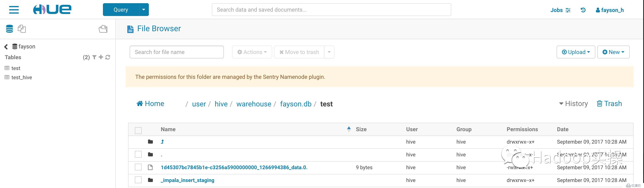Open the Trash folder
Screen dimensions: 644x188
[609, 104]
